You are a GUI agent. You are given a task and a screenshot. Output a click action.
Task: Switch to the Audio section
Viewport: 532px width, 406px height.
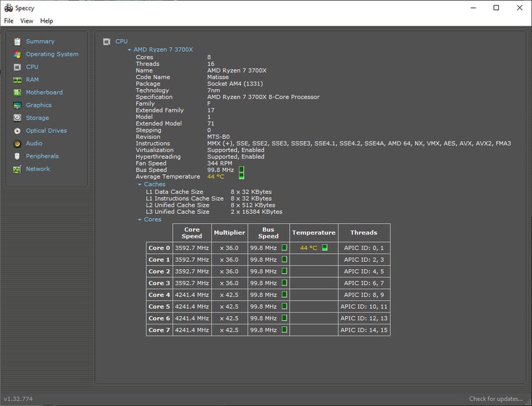pos(35,144)
